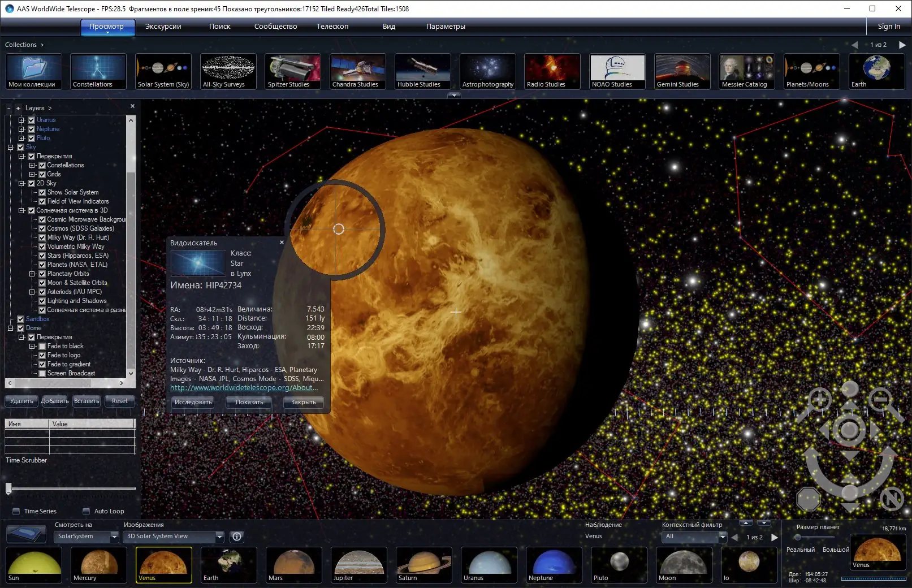Click the octagon icon in navigation controls
Image resolution: width=912 pixels, height=588 pixels.
click(808, 499)
